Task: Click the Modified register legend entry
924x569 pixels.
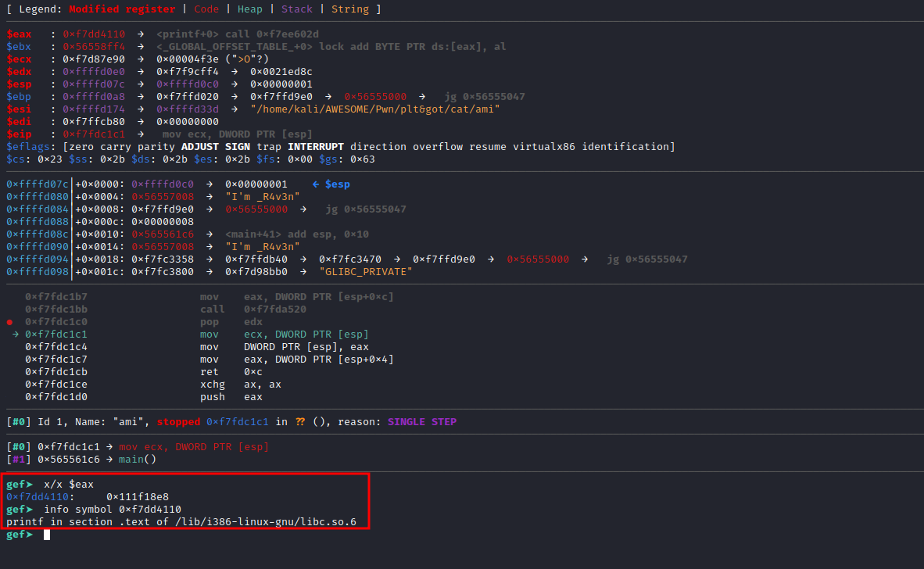Action: (123, 9)
